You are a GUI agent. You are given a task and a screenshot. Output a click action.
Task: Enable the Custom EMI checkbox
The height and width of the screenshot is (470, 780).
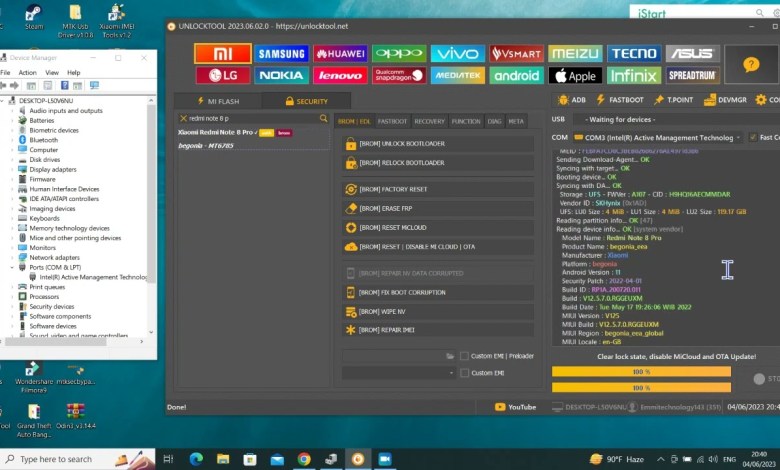pos(464,373)
